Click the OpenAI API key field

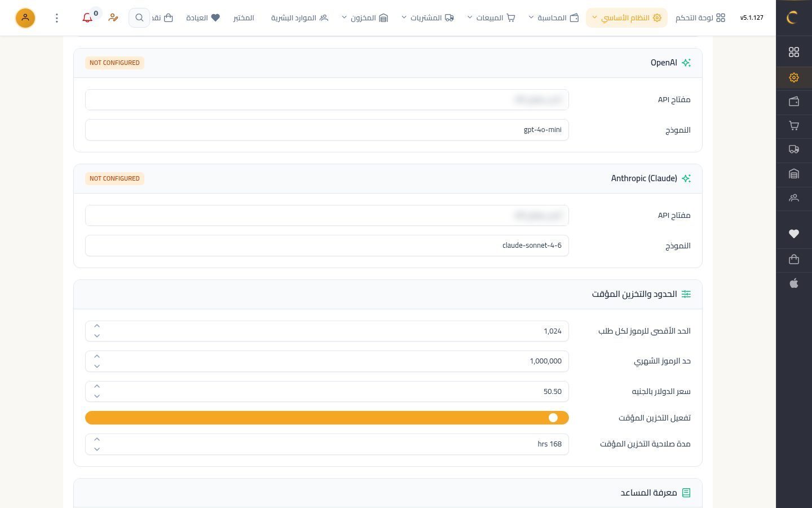tap(327, 100)
